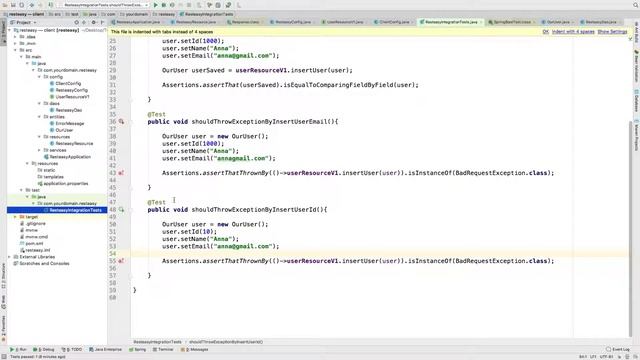Open the TODO tool window button
Viewport: 640px width, 360px height.
point(72,350)
